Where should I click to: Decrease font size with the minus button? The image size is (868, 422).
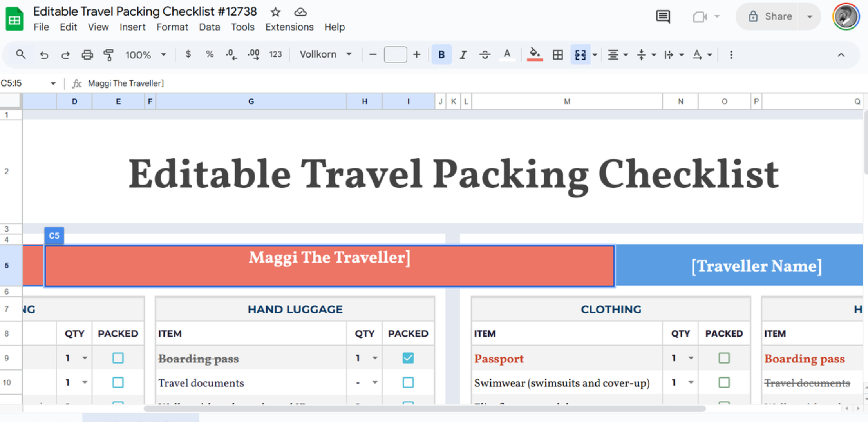tap(373, 54)
